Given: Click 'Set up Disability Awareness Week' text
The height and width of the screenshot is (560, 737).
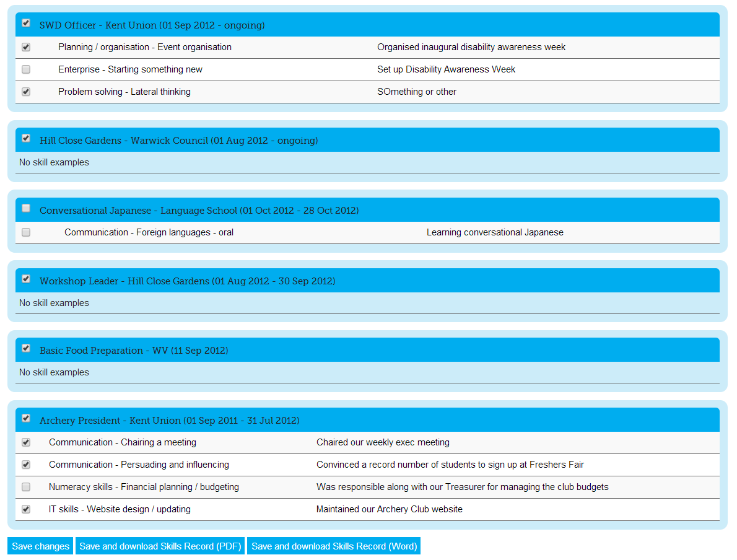Looking at the screenshot, I should click(x=446, y=69).
